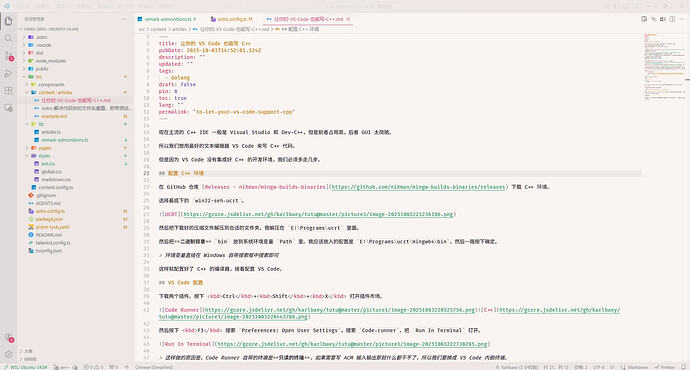Open Explorer panel more actions ellipsis
The image size is (690, 370).
[x=125, y=19]
